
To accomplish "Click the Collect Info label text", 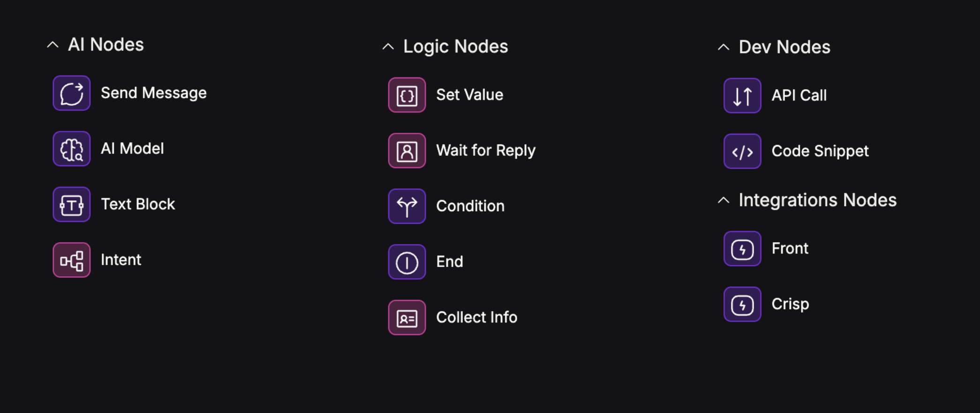I will [x=476, y=317].
